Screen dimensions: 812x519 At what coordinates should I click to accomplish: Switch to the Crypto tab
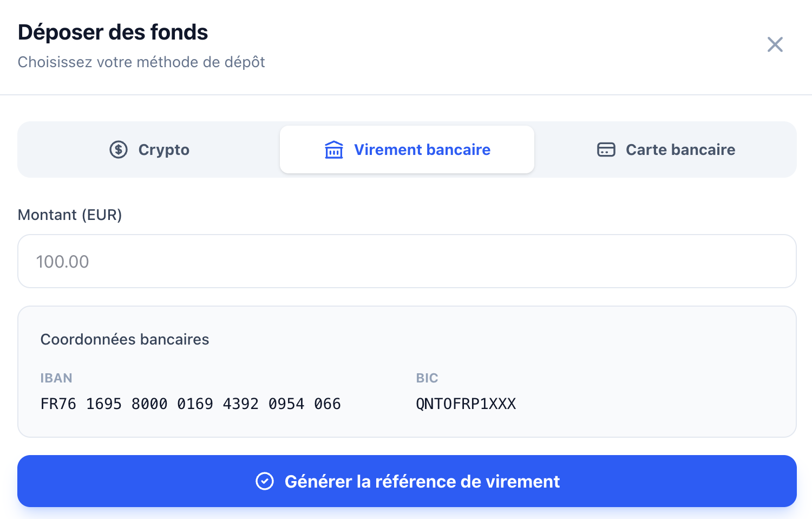149,150
